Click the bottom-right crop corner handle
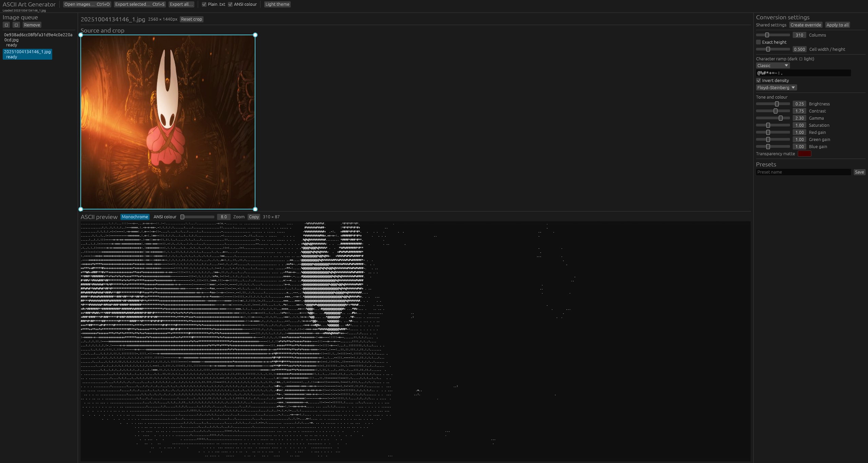Image resolution: width=868 pixels, height=463 pixels. point(255,209)
